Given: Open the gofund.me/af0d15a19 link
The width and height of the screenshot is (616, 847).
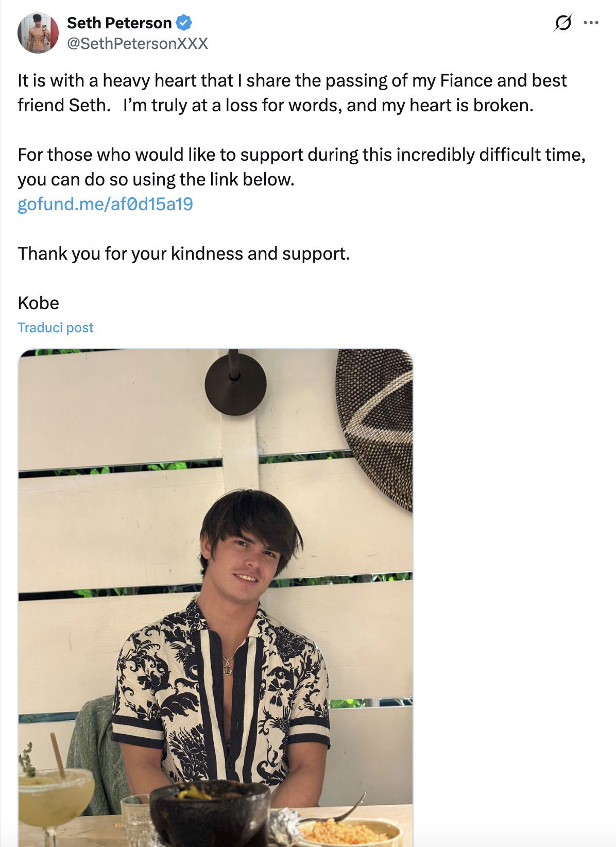Looking at the screenshot, I should tap(105, 204).
